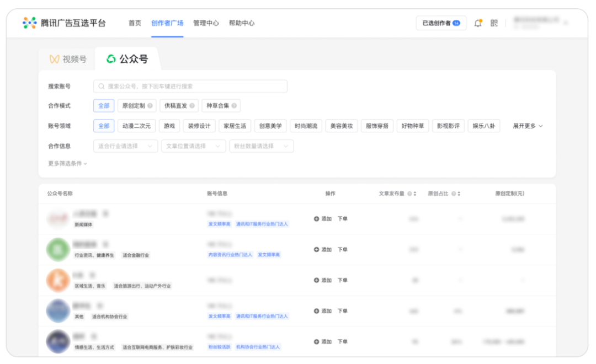596x364 pixels.
Task: Open the 文章位置请选择 dropdown
Action: click(193, 146)
